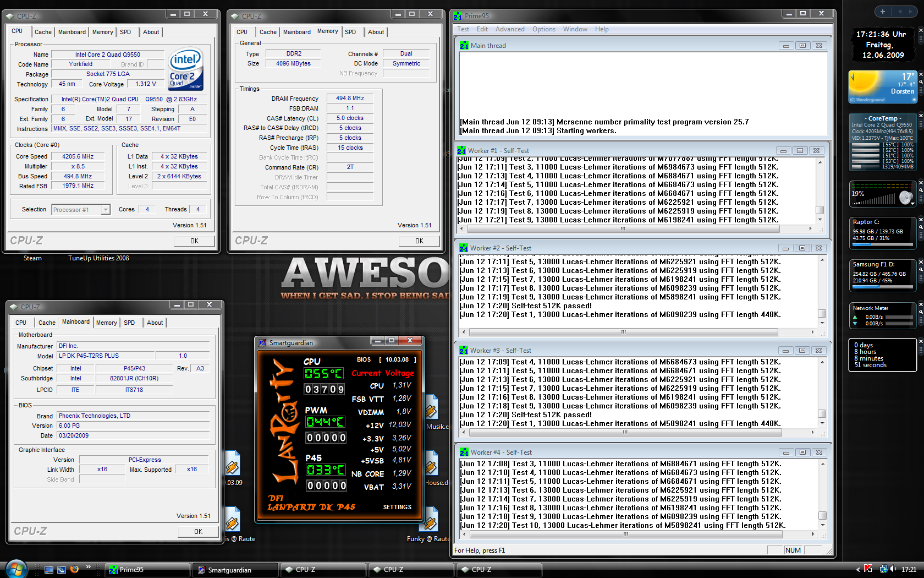Screen dimensions: 924x578
Task: Click OK in the CPU-Z mainboard window
Action: pos(199,531)
